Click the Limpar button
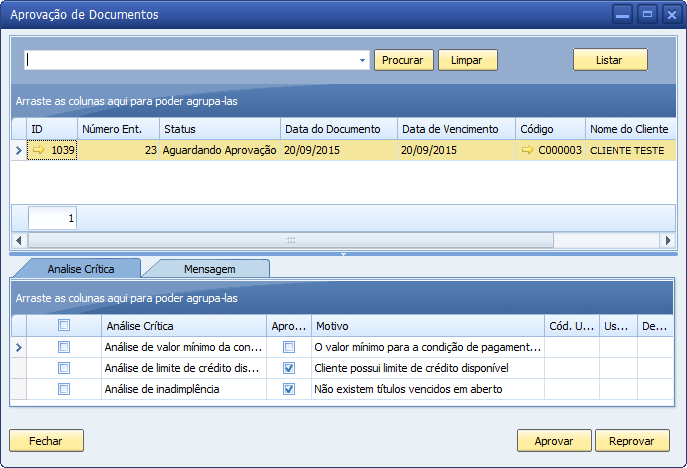 467,60
